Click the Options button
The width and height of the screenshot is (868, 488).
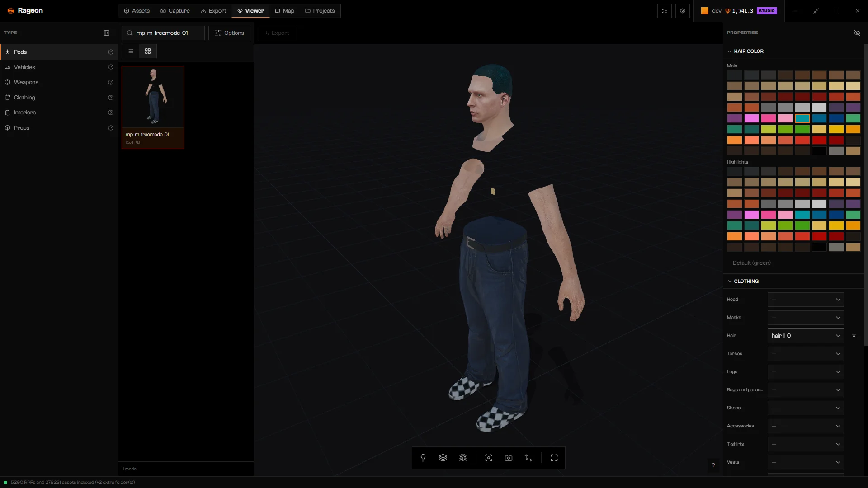click(229, 33)
